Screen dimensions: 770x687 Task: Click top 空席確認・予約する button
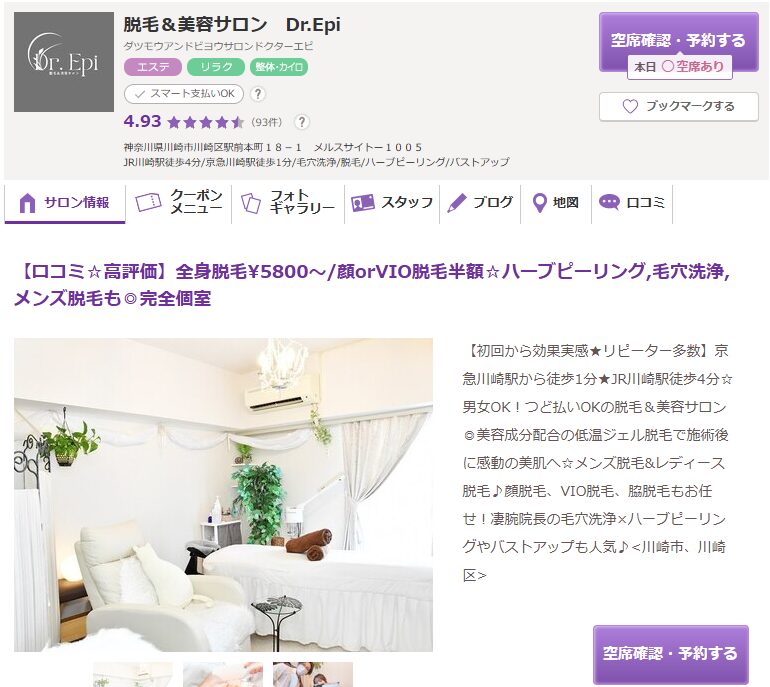[x=679, y=42]
